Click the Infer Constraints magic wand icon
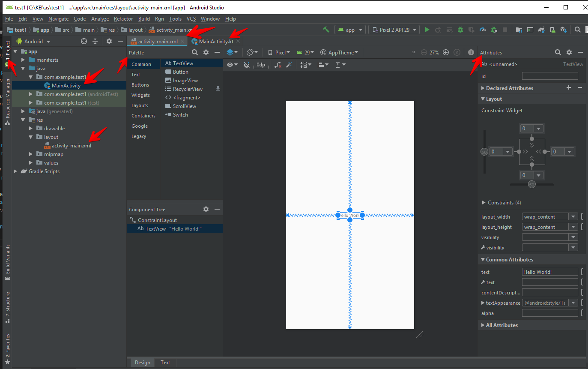Image resolution: width=588 pixels, height=369 pixels. click(289, 65)
